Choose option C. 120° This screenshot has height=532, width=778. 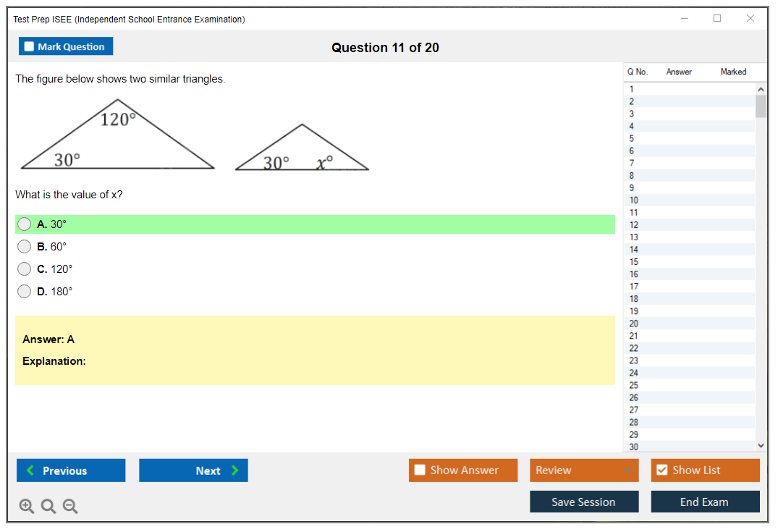click(x=25, y=269)
